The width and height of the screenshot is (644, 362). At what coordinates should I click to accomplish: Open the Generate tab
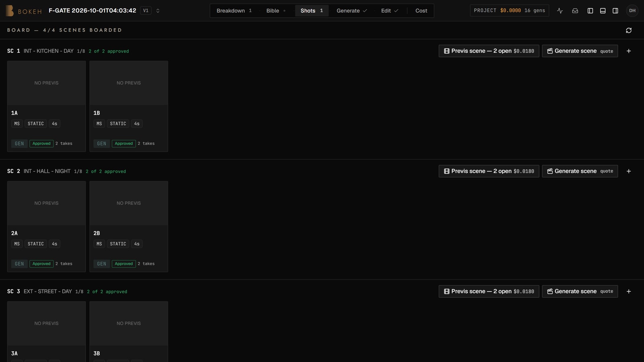(352, 11)
